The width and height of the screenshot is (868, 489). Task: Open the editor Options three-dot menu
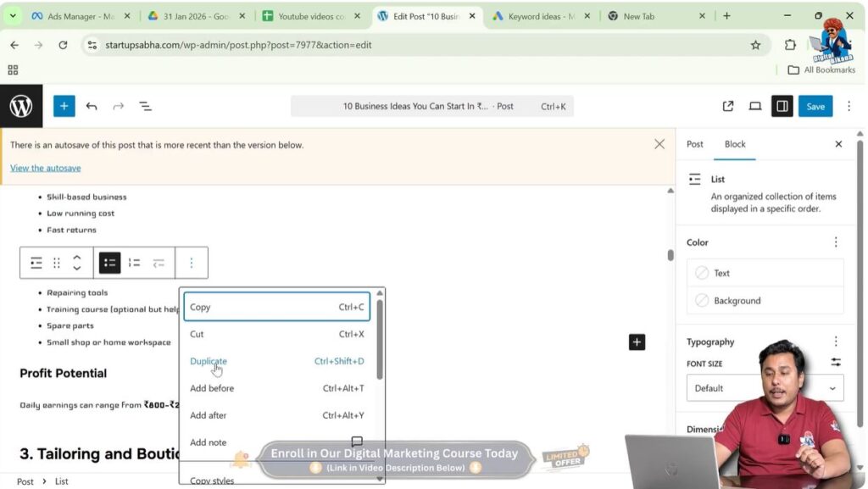coord(849,106)
